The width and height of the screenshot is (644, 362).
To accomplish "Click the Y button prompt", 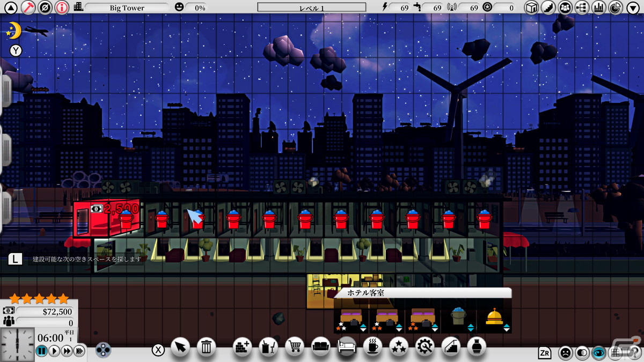I will [16, 51].
